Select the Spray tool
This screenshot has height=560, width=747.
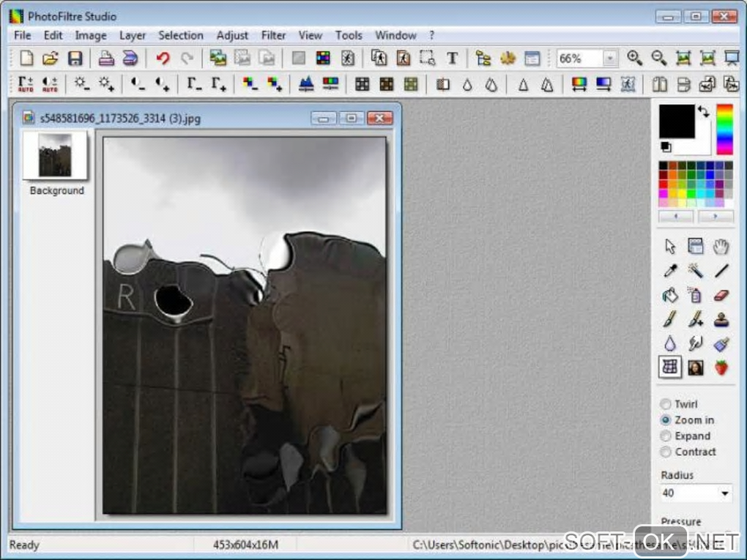(x=695, y=295)
